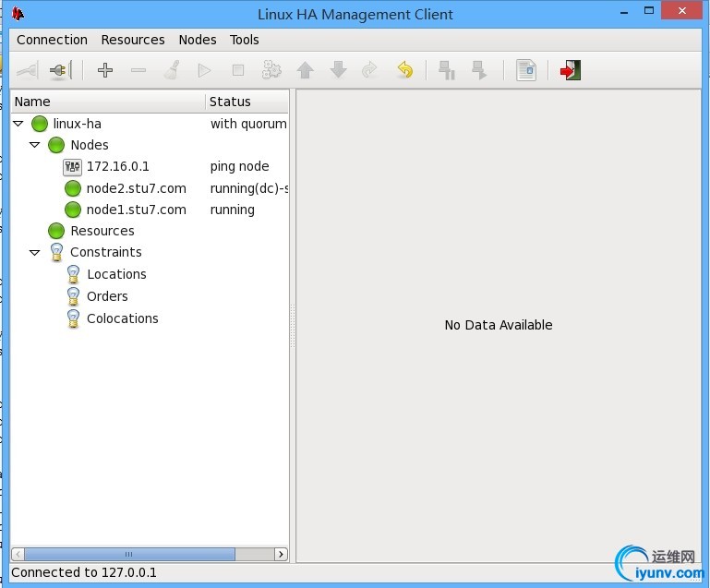710x588 pixels.
Task: Click green icon beside node2.stu7.com
Action: click(x=72, y=188)
